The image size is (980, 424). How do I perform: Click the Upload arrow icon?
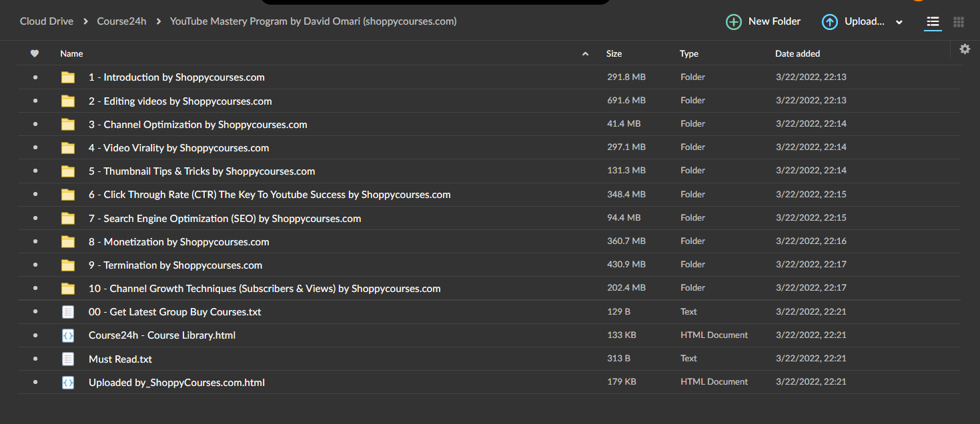829,22
